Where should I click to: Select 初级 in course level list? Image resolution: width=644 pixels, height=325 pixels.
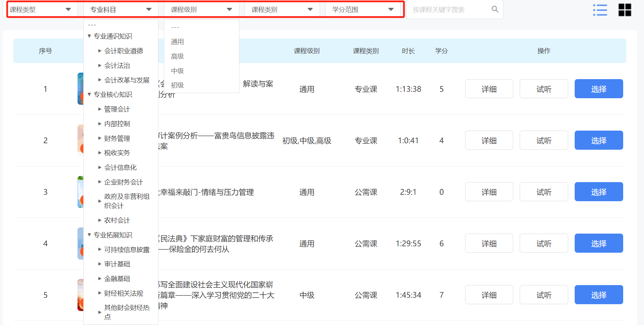pos(178,85)
